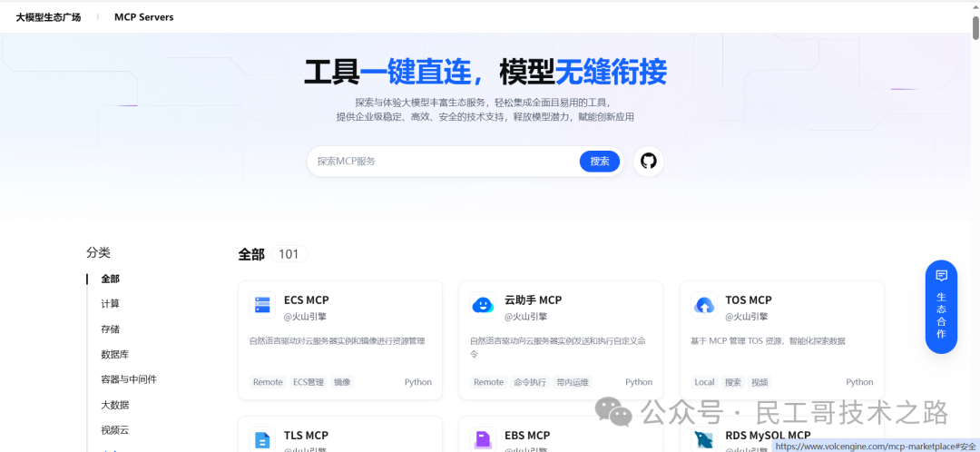Click the EBS MCP purple icon
980x452 pixels.
483,439
